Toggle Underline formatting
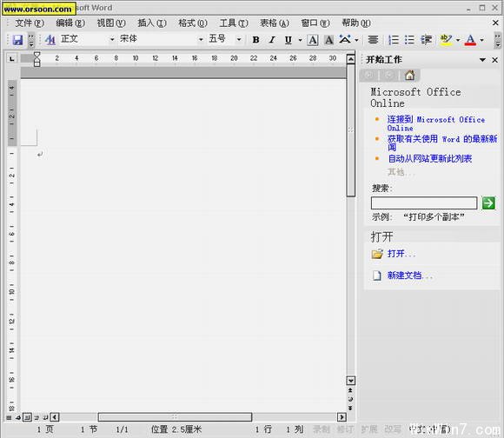Image resolution: width=504 pixels, height=438 pixels. click(288, 40)
